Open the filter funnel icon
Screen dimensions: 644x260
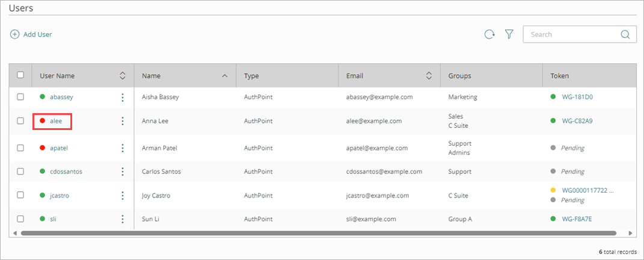point(509,35)
